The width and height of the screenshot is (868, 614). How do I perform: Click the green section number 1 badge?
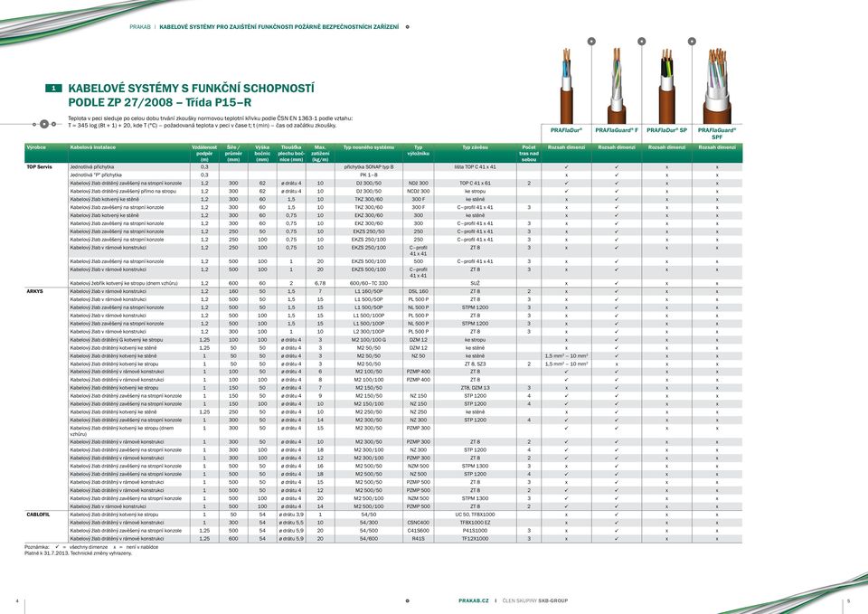coord(53,88)
